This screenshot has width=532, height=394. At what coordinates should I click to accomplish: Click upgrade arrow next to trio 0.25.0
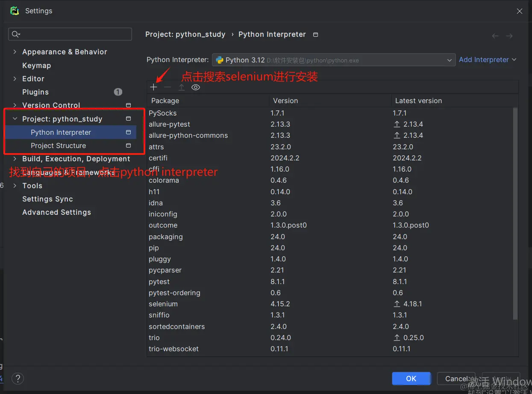coord(397,338)
